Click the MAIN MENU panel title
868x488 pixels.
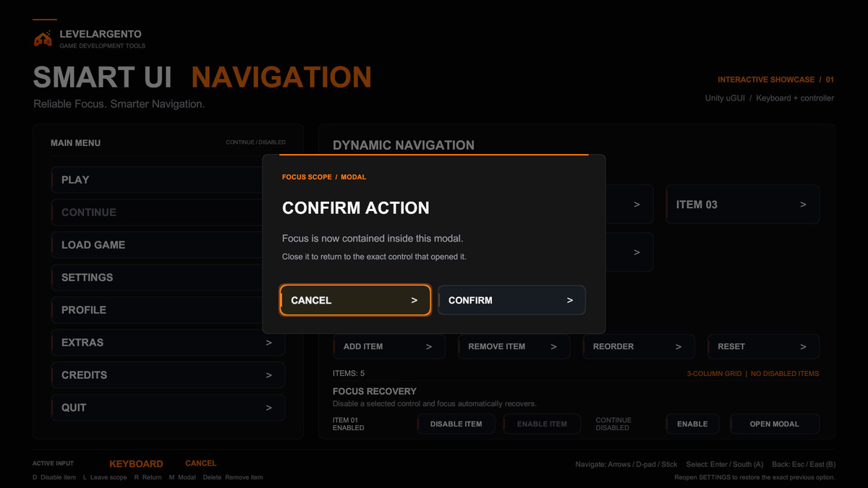[x=75, y=143]
